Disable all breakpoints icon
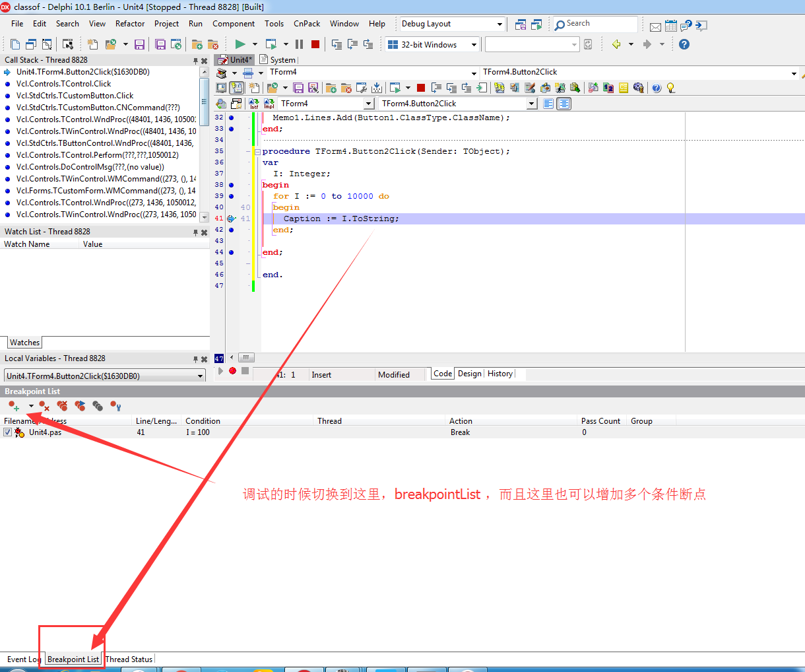This screenshot has height=672, width=805. coord(98,406)
